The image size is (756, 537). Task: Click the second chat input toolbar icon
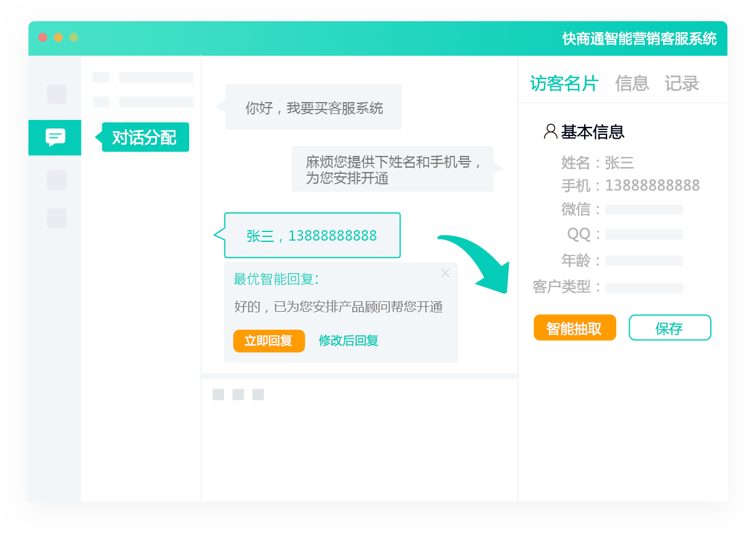pos(238,395)
